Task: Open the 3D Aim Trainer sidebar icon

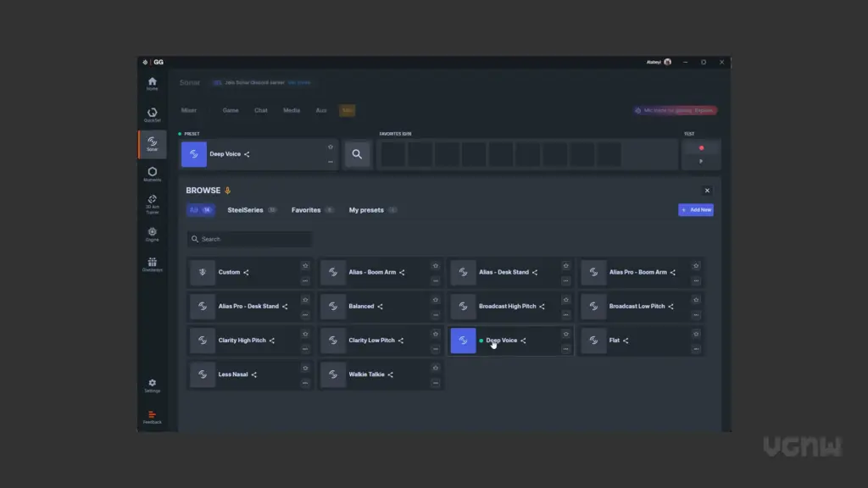Action: [152, 204]
